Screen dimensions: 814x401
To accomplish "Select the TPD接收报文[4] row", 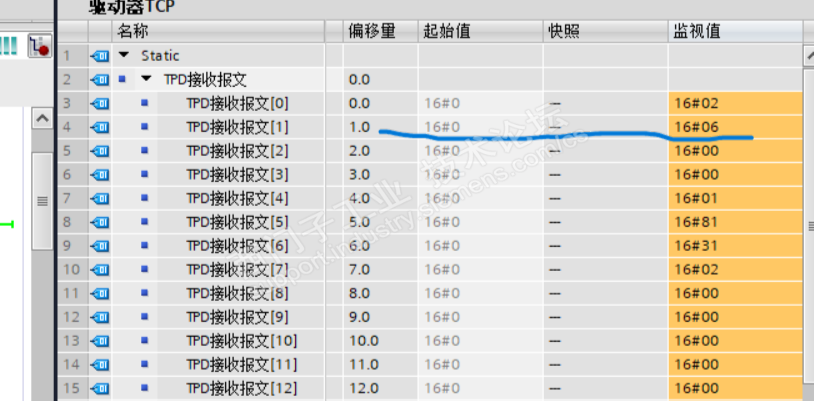I will (x=430, y=198).
